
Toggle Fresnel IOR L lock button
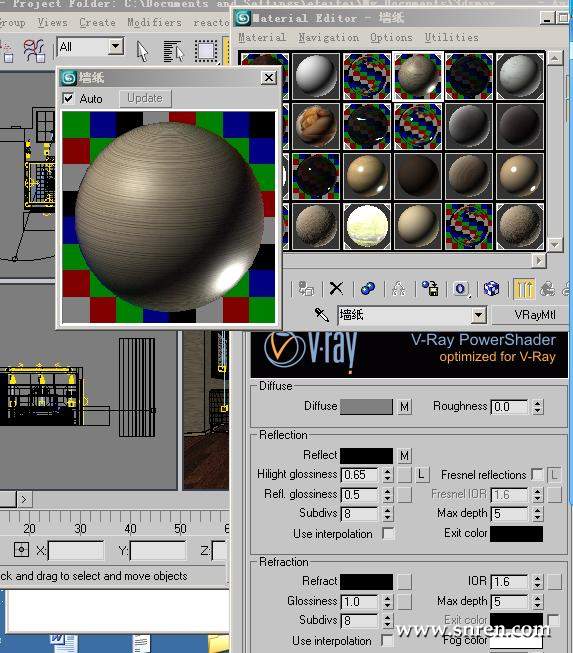(x=554, y=474)
